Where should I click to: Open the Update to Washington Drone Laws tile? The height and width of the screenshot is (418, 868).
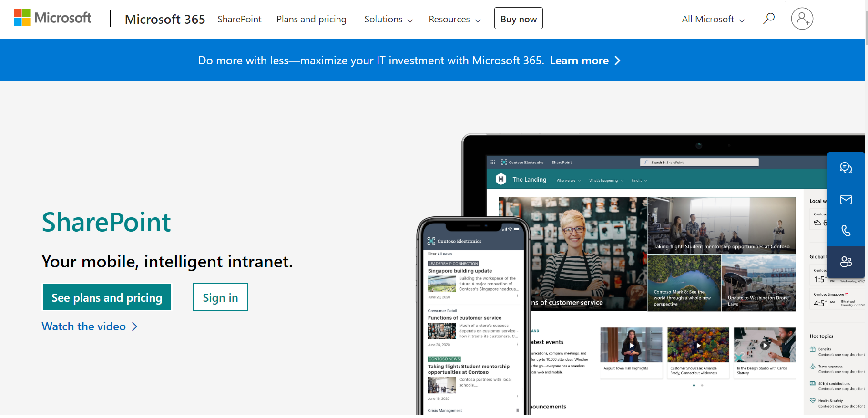point(758,283)
